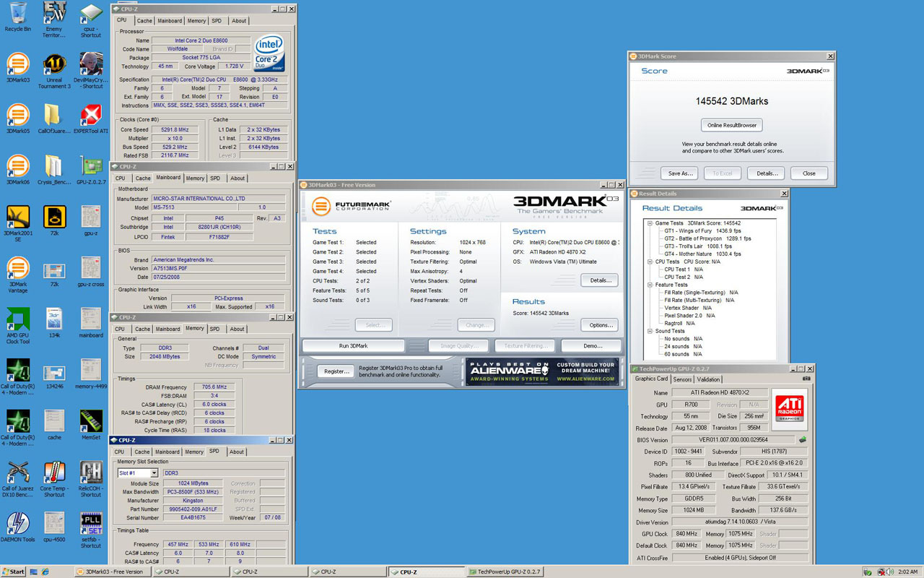Open About tab in top CPU-Z window

(x=239, y=21)
